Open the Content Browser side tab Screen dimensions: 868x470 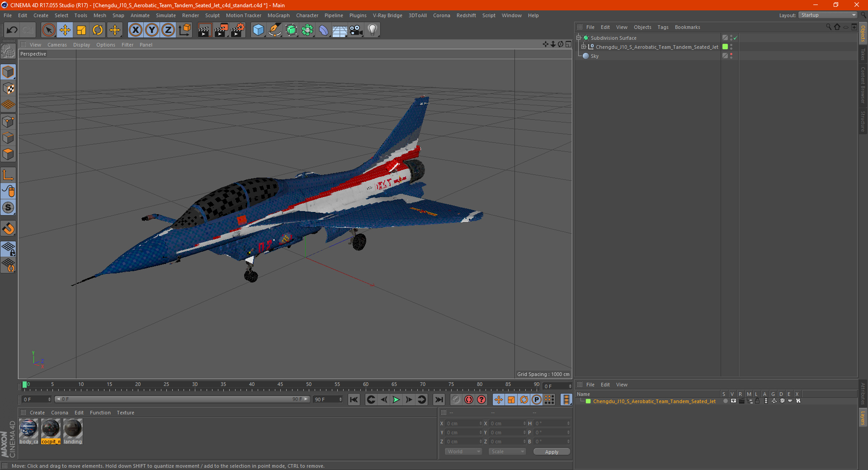tap(863, 85)
